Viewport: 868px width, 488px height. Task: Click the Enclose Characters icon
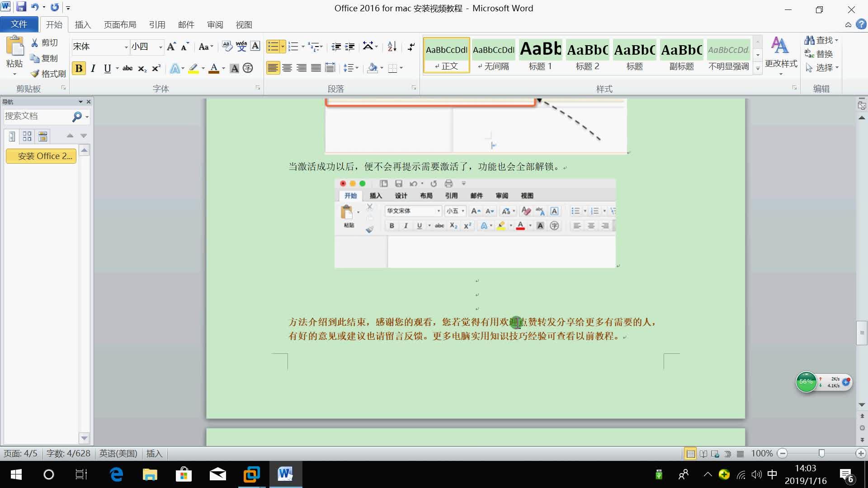pyautogui.click(x=248, y=68)
